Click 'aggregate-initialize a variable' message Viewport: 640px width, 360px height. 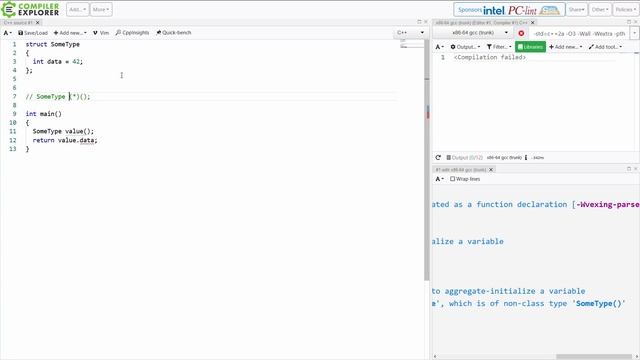(515, 291)
